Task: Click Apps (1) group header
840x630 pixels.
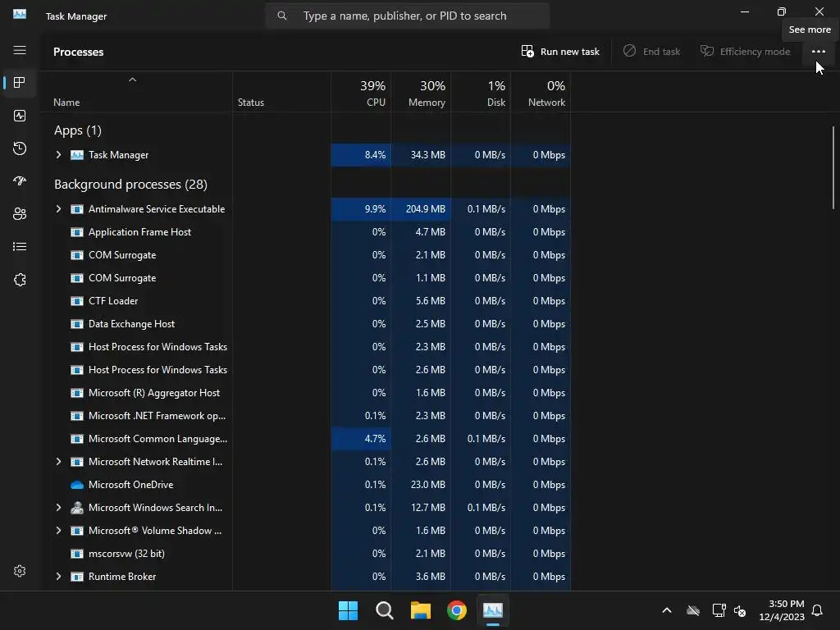Action: pyautogui.click(x=78, y=130)
